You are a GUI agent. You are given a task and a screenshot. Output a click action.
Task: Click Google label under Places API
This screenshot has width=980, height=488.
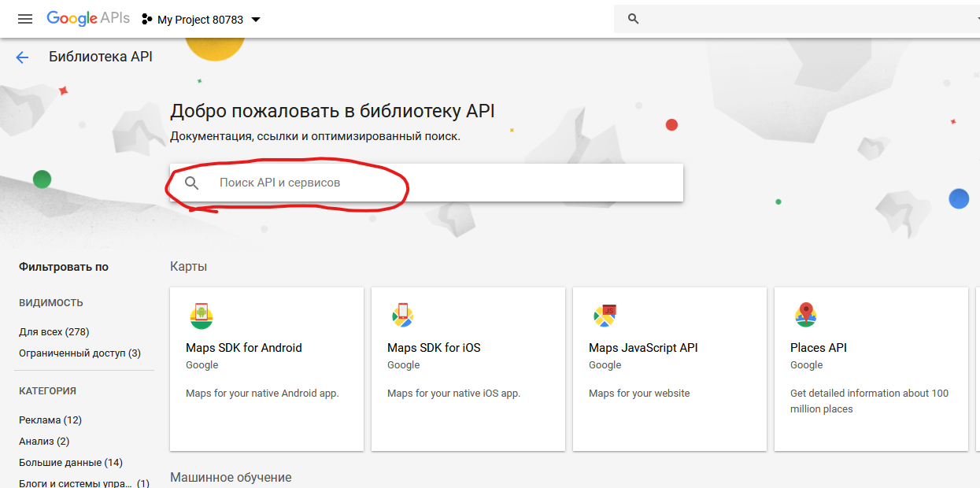tap(806, 365)
